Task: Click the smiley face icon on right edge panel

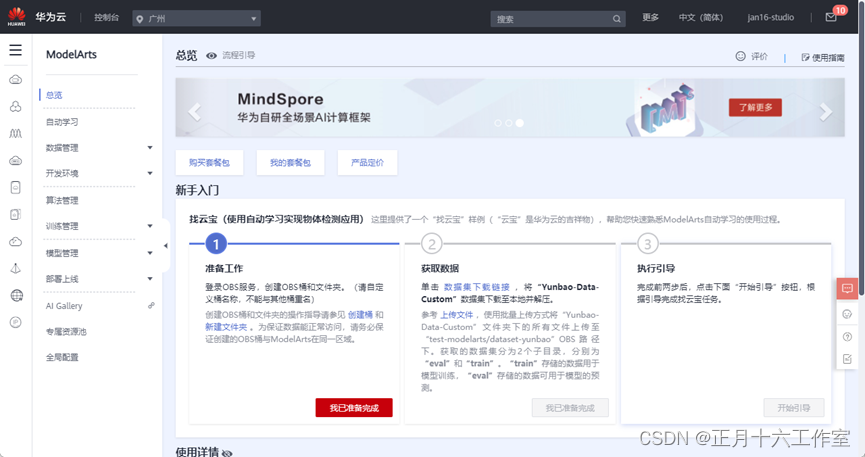Action: pos(847,314)
